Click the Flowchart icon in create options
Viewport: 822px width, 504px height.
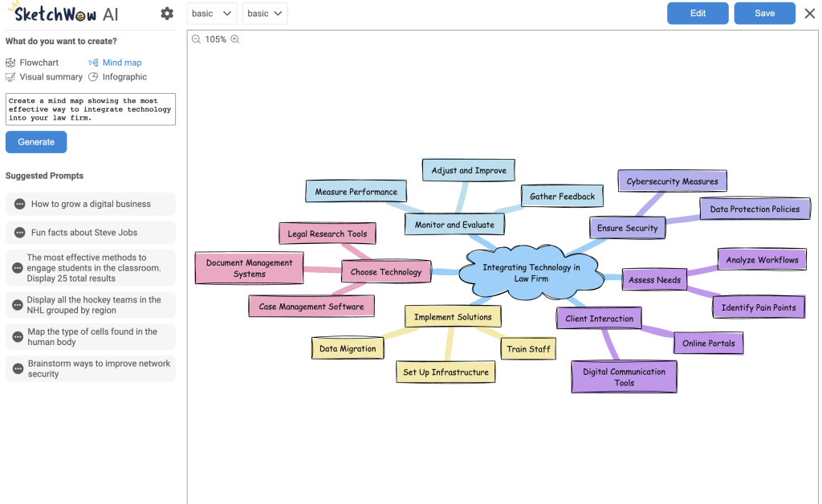pos(10,63)
